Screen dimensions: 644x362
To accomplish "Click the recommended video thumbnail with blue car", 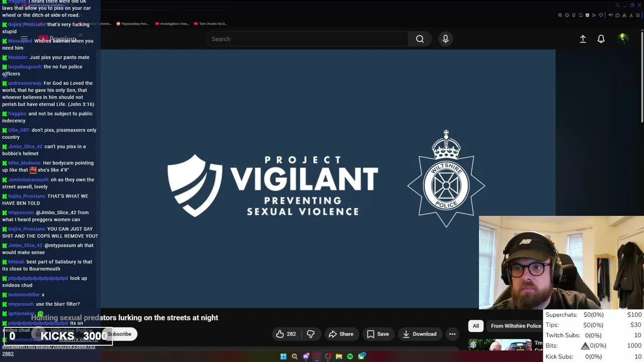I will [x=500, y=344].
